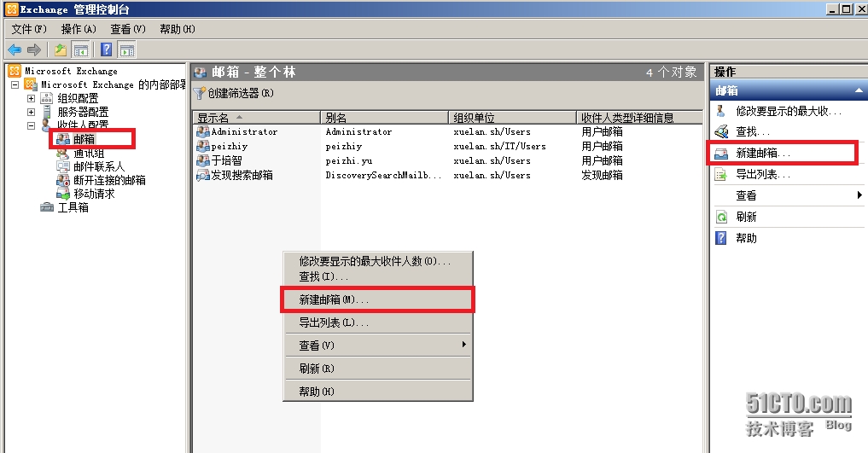Select the DiscoverySearchMailb... alias cell
Image resolution: width=868 pixels, height=453 pixels.
coord(383,176)
